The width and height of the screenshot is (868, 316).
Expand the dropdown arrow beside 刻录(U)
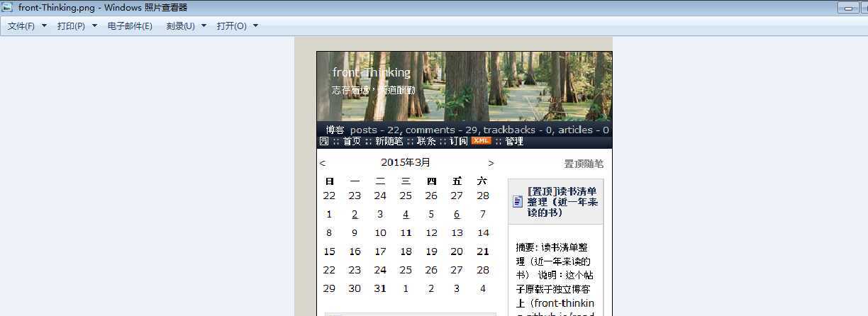[204, 26]
